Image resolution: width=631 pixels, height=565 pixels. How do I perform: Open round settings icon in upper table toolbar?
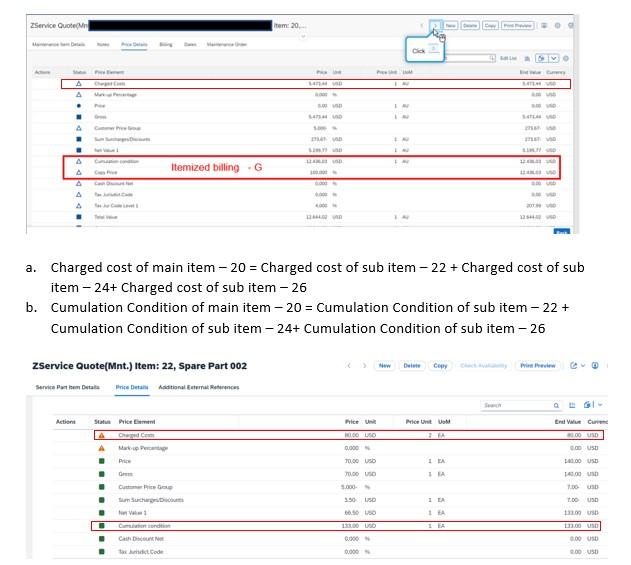tap(566, 58)
